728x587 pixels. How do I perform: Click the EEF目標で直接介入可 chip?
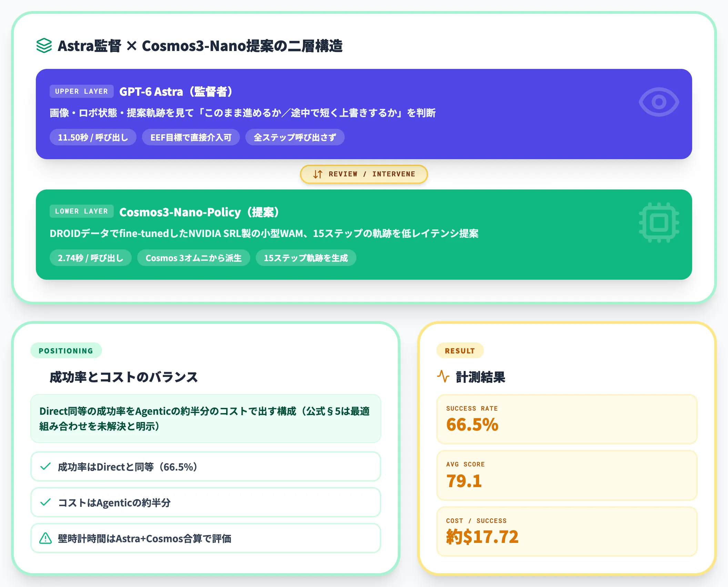(191, 137)
